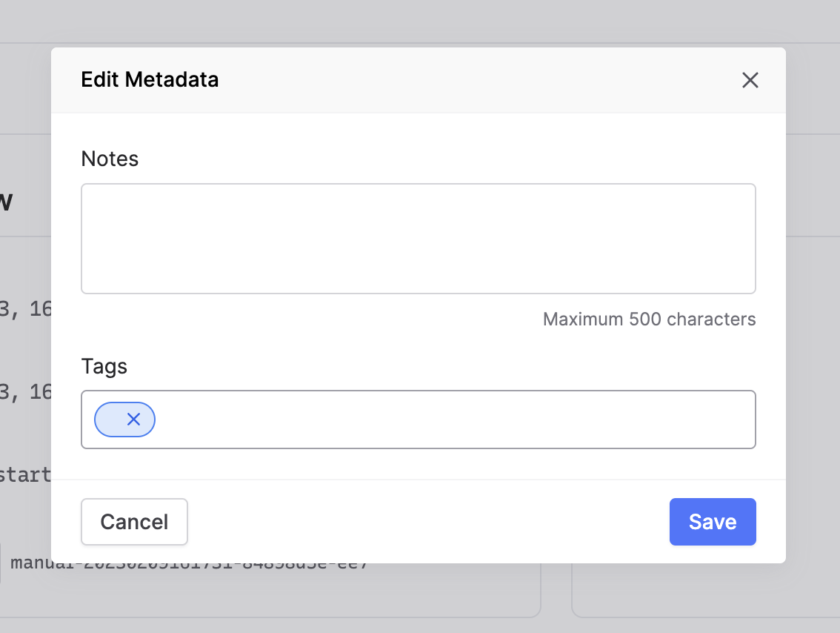Click the Maximum 500 characters hint text
This screenshot has width=840, height=633.
[x=650, y=319]
